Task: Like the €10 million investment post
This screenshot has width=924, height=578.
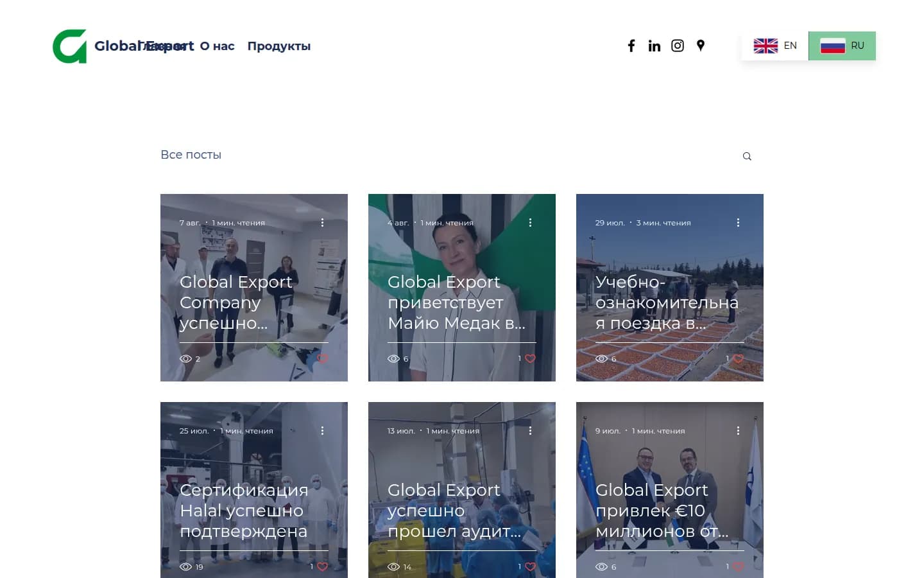Action: pos(738,566)
